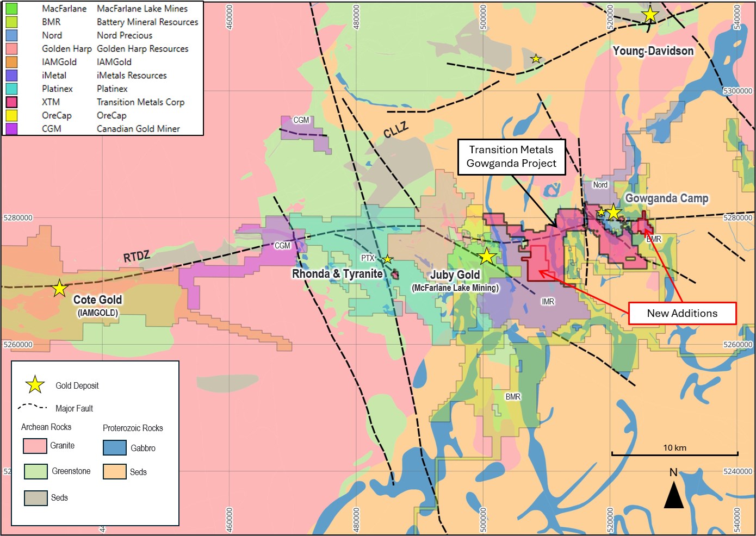This screenshot has height=536, width=756.
Task: Click the (McFarlane Lake Mining) label
Action: point(455,288)
